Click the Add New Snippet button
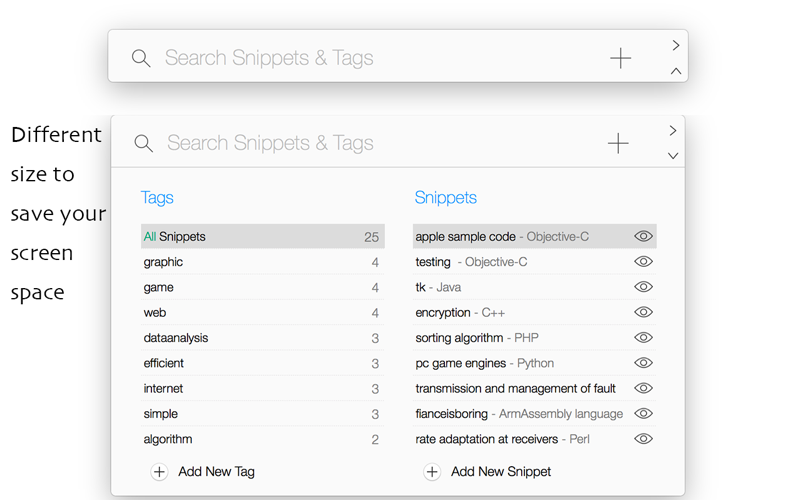Screen dimensions: 800x500 click(500, 472)
